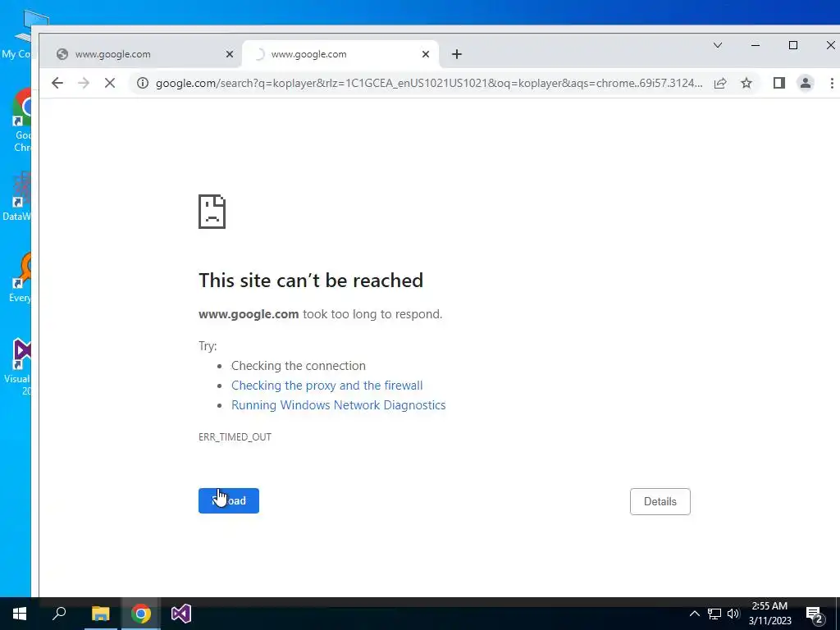840x630 pixels.
Task: Click the Chrome taskbar icon
Action: 141,614
